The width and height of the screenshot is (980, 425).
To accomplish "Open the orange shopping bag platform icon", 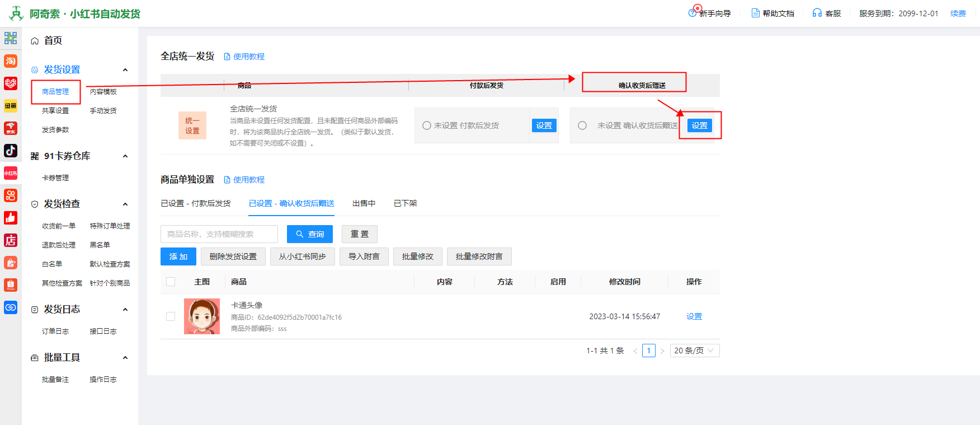I will [11, 263].
